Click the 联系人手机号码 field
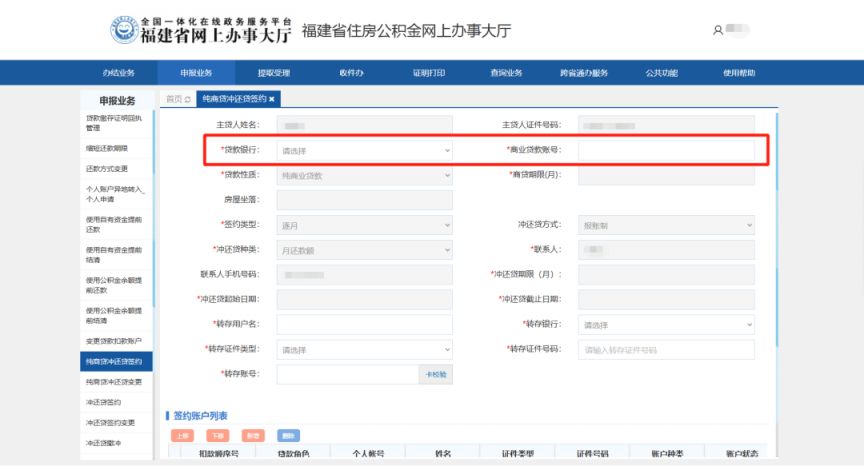This screenshot has height=466, width=864. (364, 275)
